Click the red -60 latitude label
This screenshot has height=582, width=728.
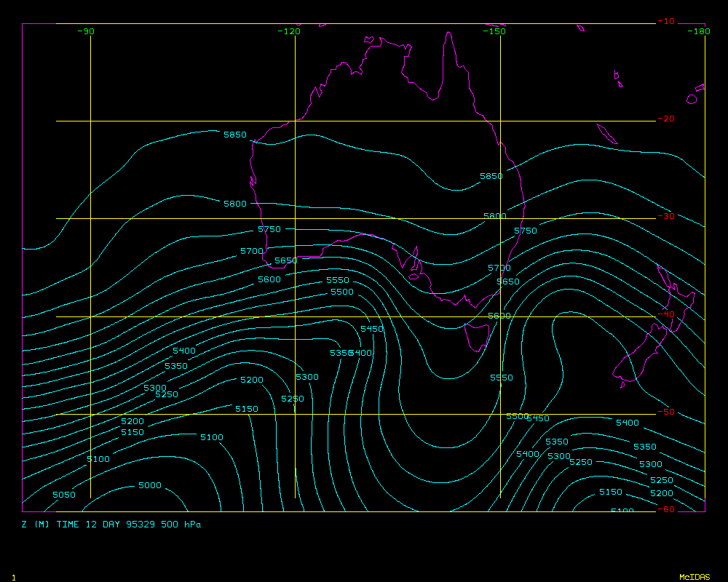[x=665, y=509]
